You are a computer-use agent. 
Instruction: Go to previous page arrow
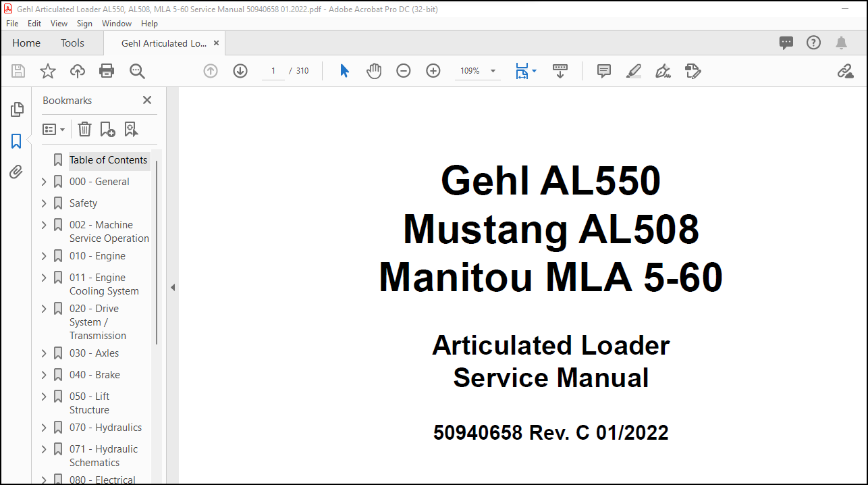click(211, 71)
